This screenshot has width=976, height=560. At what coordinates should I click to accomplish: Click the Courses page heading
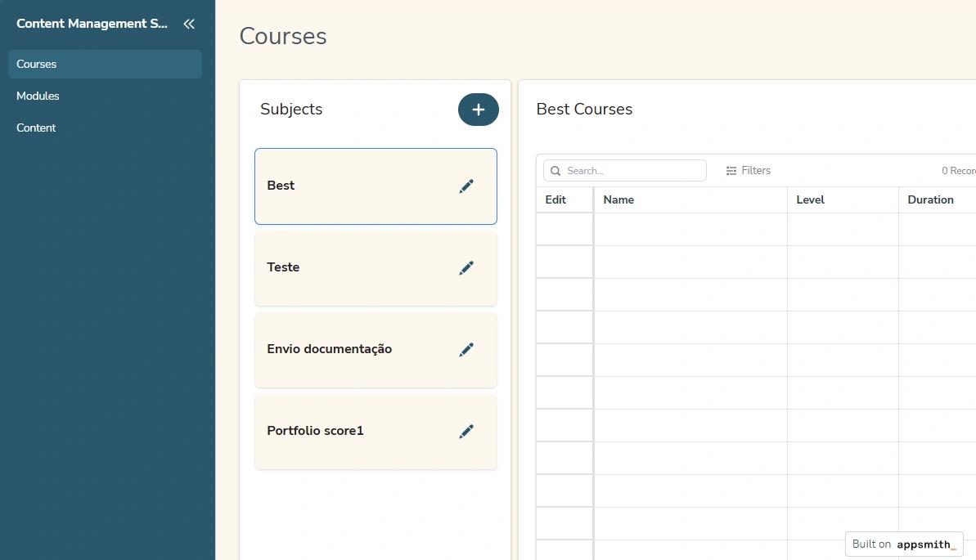click(x=283, y=36)
